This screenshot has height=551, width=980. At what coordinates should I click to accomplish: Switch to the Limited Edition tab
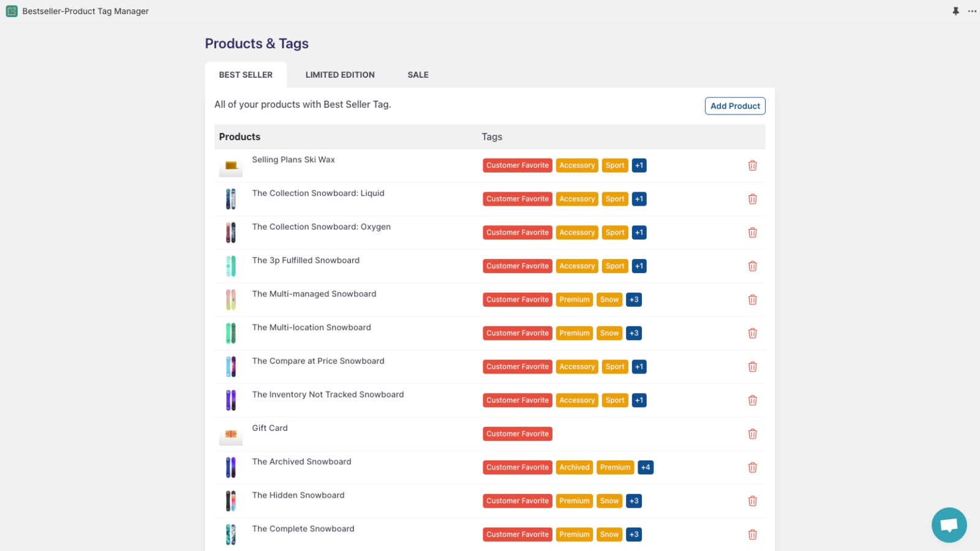pos(340,75)
